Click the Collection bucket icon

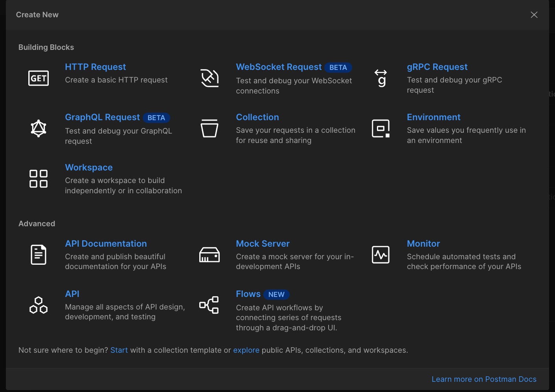[210, 128]
